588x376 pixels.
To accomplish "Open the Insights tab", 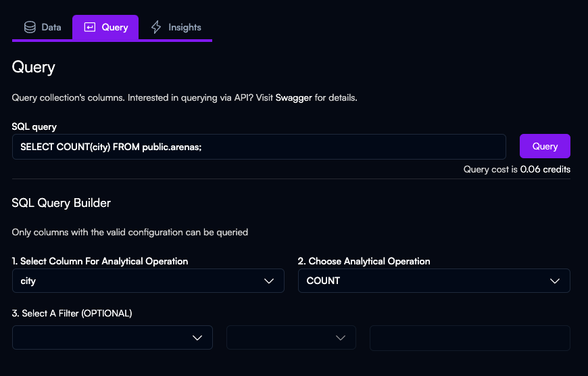I will 176,27.
